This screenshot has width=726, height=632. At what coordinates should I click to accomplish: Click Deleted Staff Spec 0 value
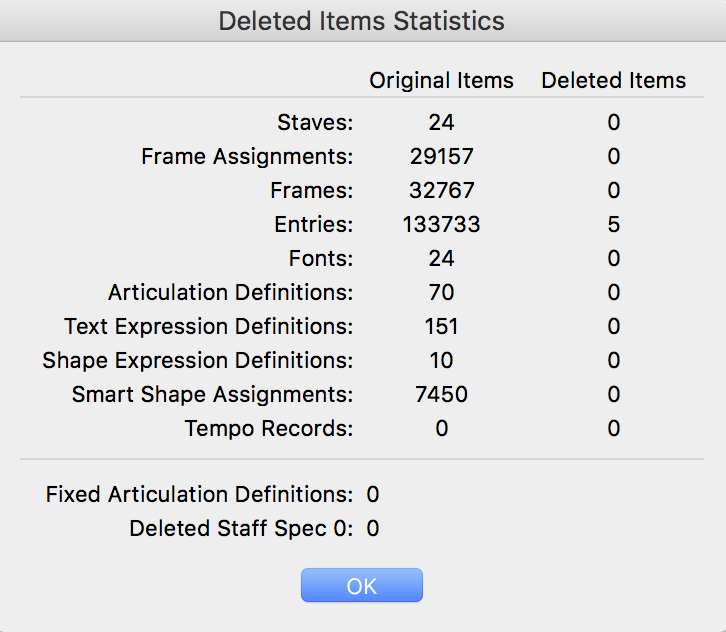[x=373, y=528]
